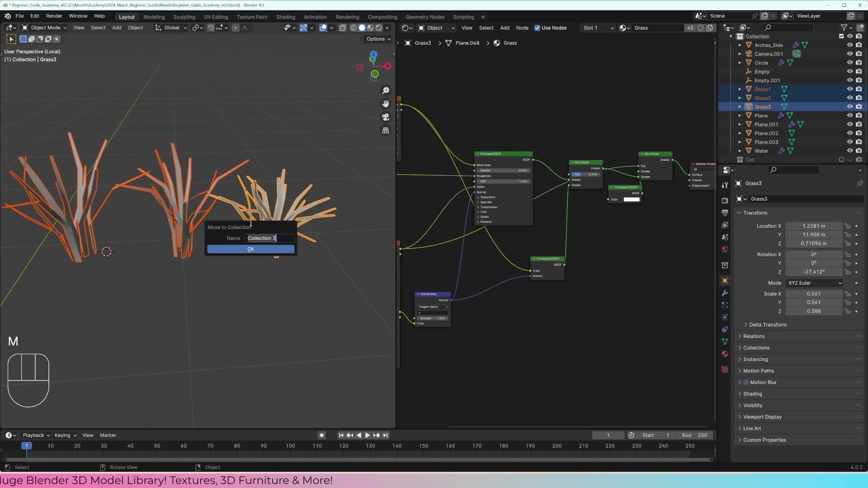Switch viewport shading to rendered
The width and height of the screenshot is (868, 488).
point(379,28)
